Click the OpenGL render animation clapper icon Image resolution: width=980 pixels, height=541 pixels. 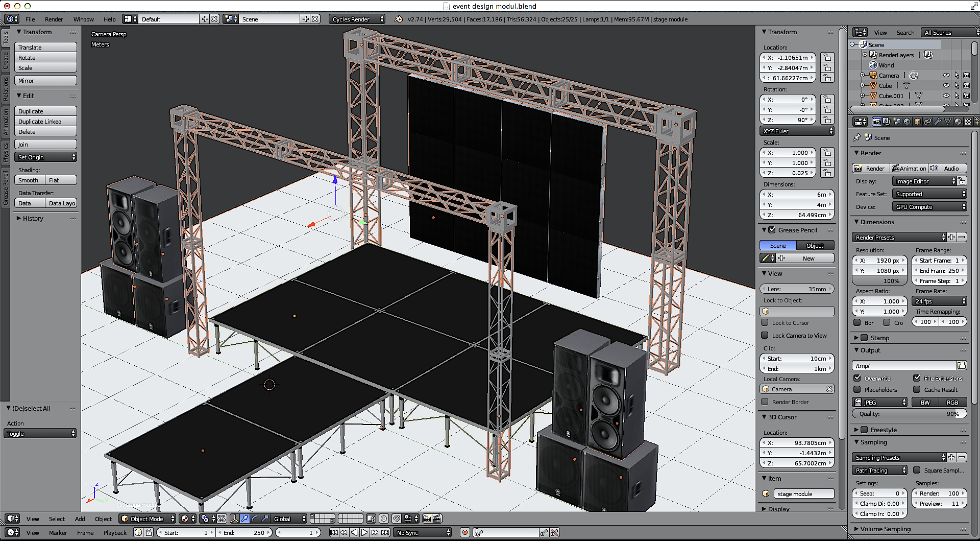point(437,519)
